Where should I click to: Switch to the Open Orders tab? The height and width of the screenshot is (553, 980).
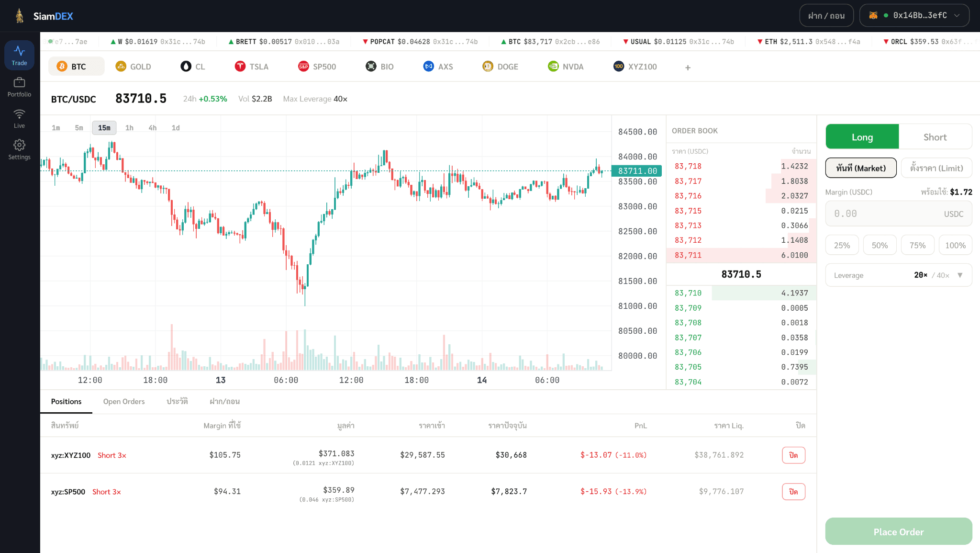point(124,402)
